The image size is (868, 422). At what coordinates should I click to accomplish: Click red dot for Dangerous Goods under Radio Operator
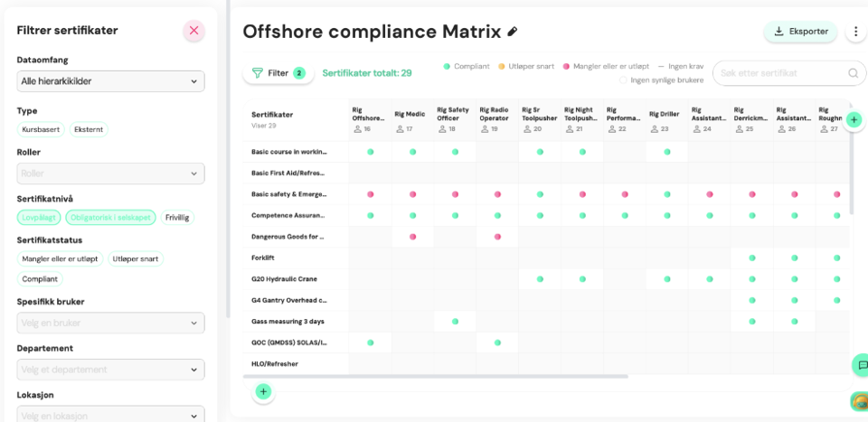coord(497,237)
